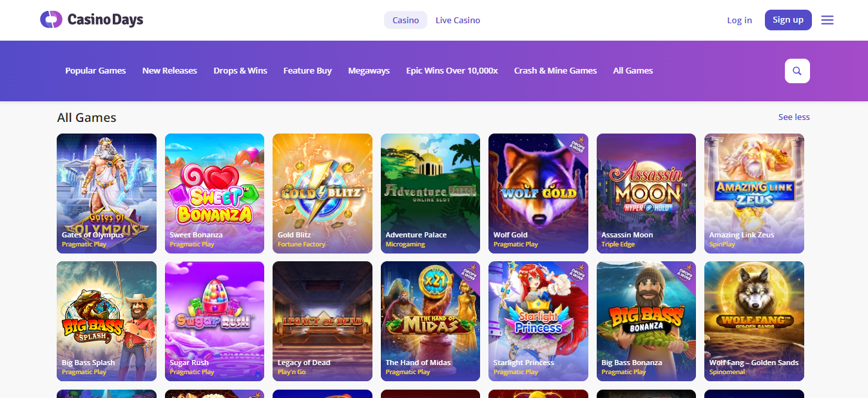
Task: Click Pragmatic Play under Big Bass Bonanza
Action: point(624,372)
